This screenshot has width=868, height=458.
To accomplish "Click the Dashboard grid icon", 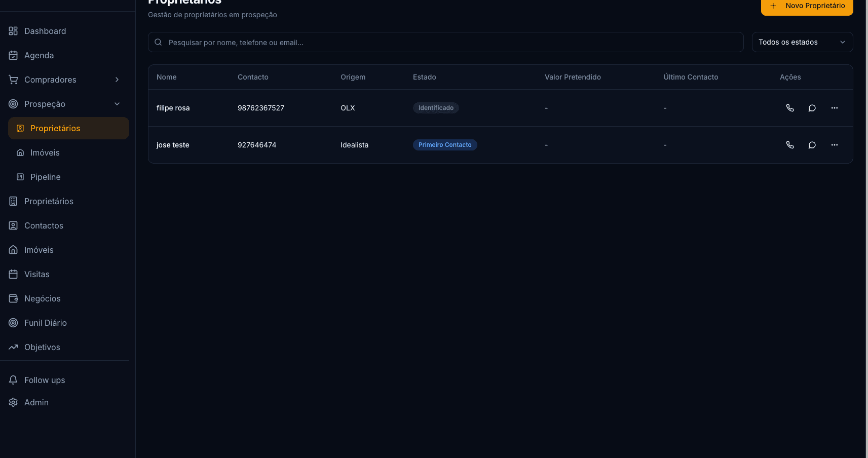I will coord(13,31).
